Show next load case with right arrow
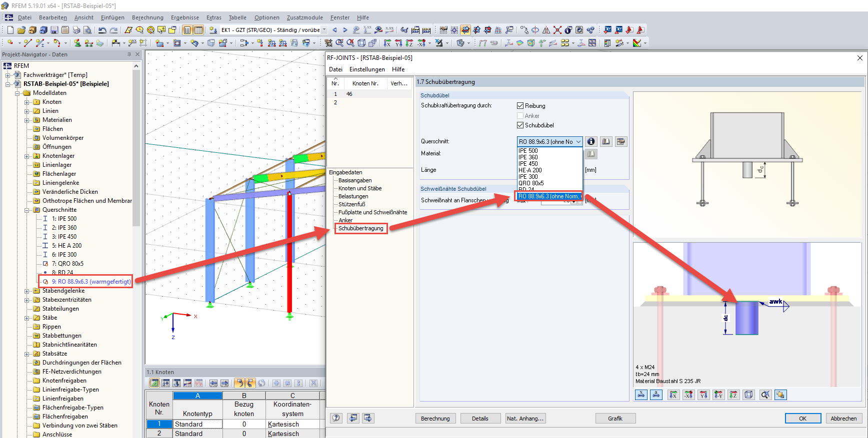The width and height of the screenshot is (868, 438). (x=345, y=30)
